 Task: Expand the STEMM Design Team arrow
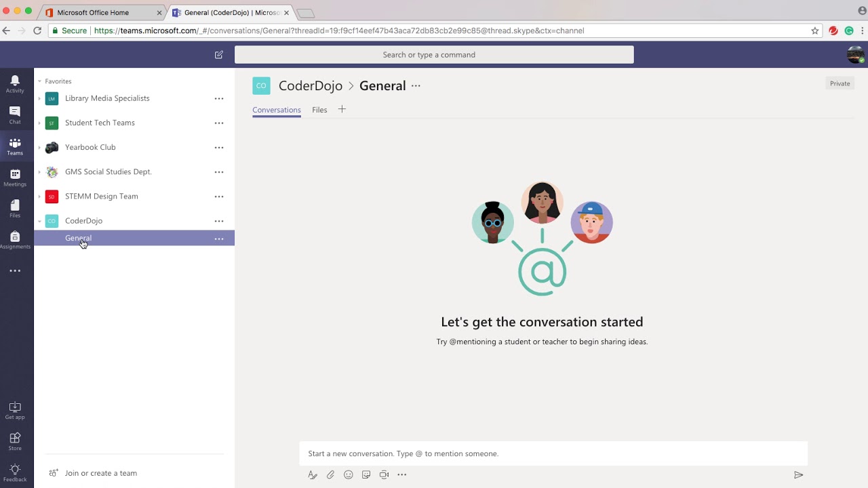(x=39, y=197)
